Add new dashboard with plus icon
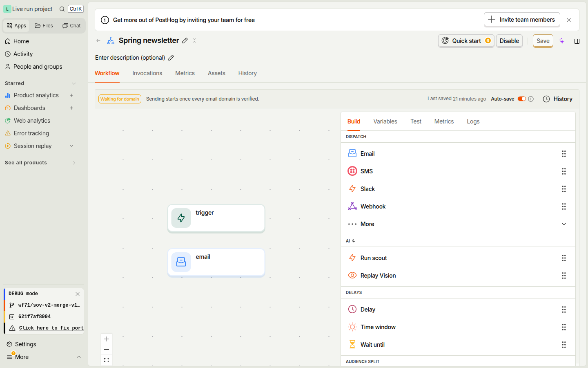588x368 pixels. point(71,108)
